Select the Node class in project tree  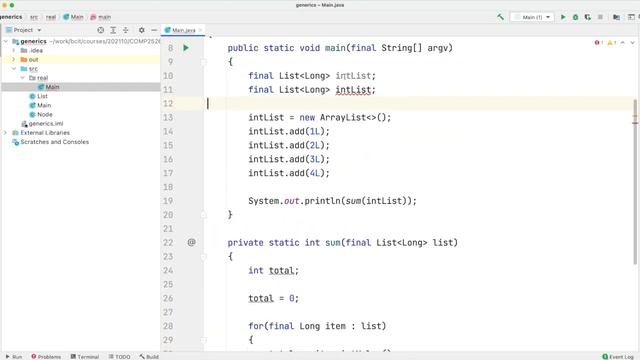[44, 114]
